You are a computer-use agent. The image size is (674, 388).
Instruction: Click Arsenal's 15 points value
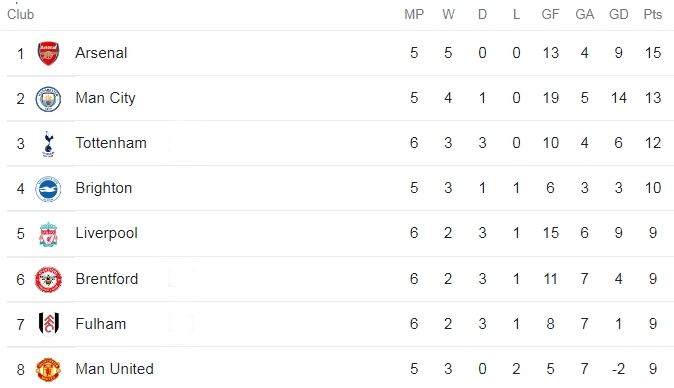point(653,53)
